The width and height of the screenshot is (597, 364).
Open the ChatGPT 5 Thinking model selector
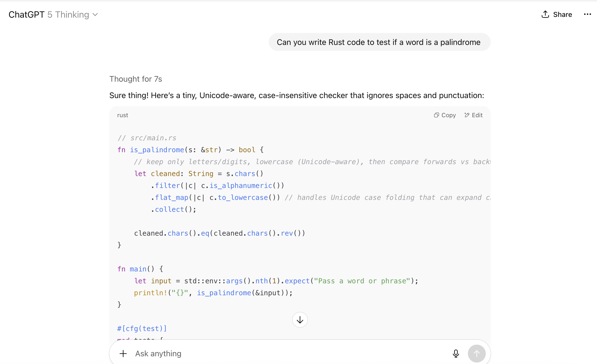(x=53, y=15)
